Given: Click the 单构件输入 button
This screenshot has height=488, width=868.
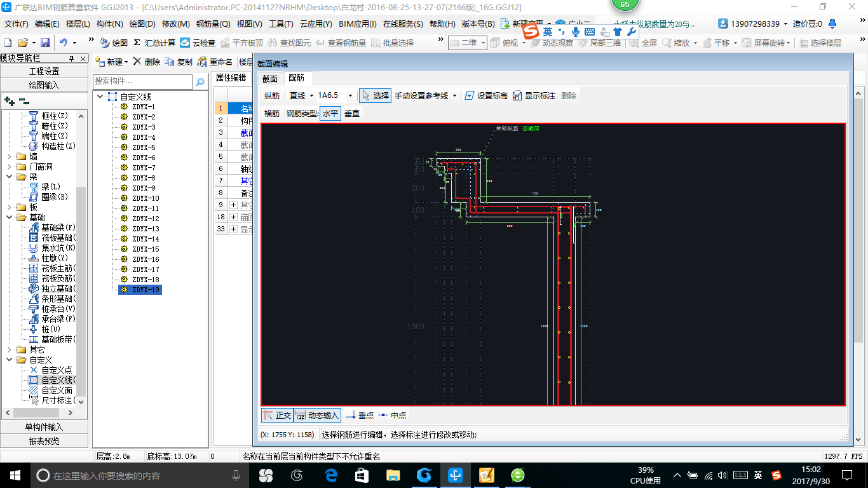Looking at the screenshot, I should click(x=44, y=427).
